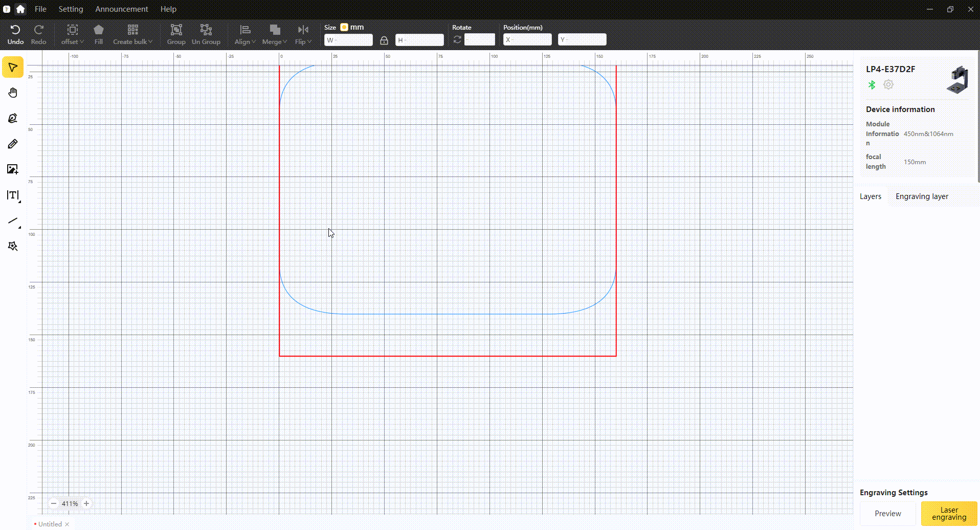This screenshot has width=980, height=530.
Task: Click the Device information heading
Action: click(x=900, y=109)
